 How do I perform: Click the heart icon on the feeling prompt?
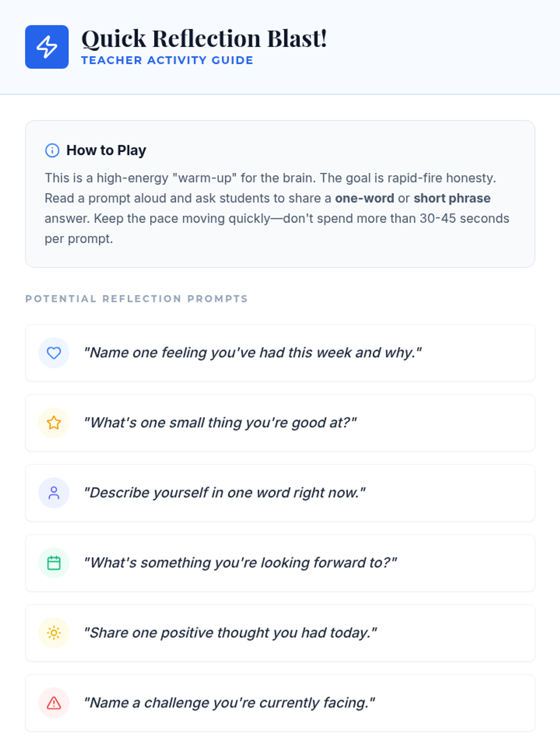[54, 353]
